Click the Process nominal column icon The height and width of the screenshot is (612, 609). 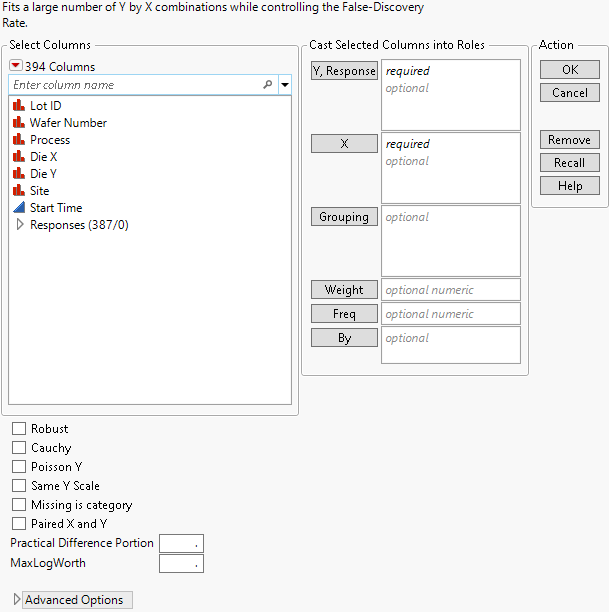coord(19,140)
